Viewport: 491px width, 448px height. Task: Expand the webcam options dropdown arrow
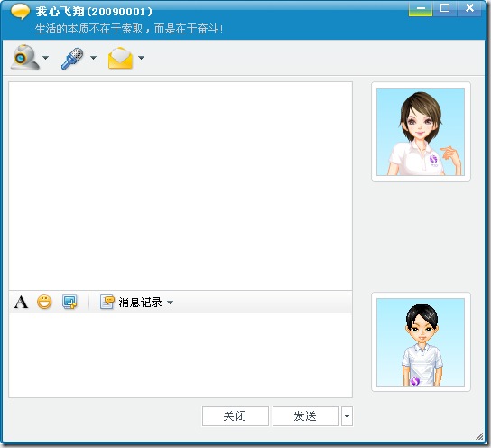pos(46,58)
